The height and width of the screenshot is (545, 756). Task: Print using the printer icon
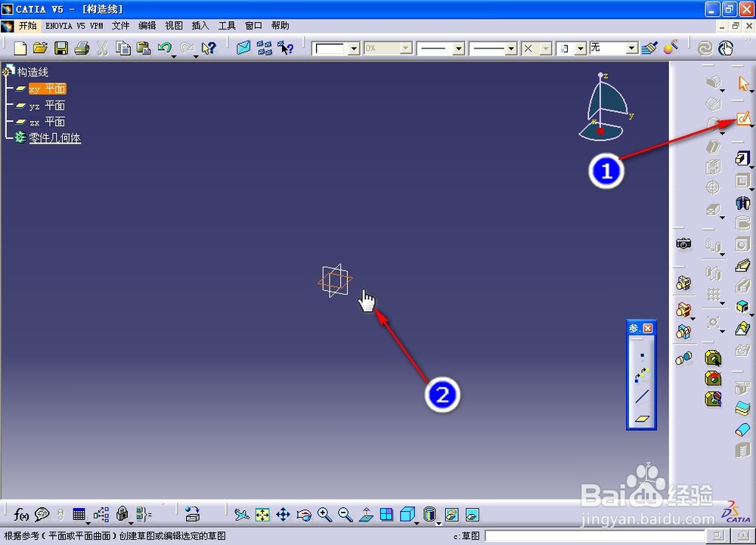pos(82,48)
